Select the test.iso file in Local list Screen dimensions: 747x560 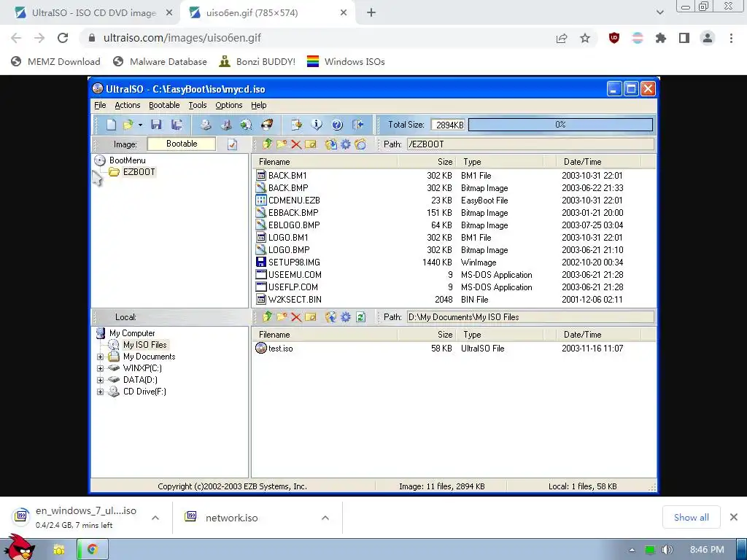(x=454, y=349)
